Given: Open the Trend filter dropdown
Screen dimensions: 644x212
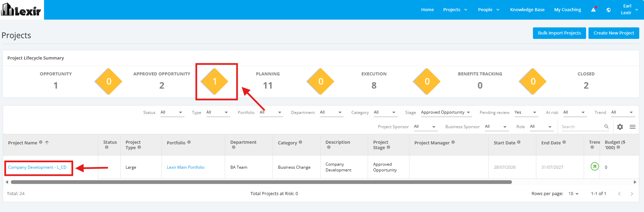Looking at the screenshot, I should pyautogui.click(x=623, y=112).
